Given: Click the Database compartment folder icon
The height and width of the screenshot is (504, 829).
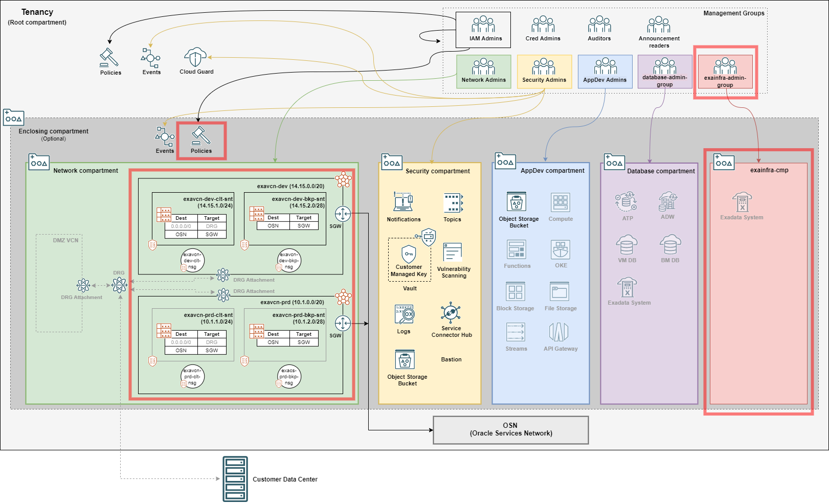Looking at the screenshot, I should tap(614, 162).
